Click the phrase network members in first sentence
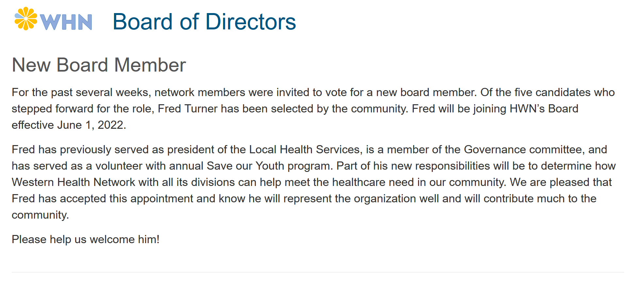This screenshot has height=284, width=644. coord(200,92)
